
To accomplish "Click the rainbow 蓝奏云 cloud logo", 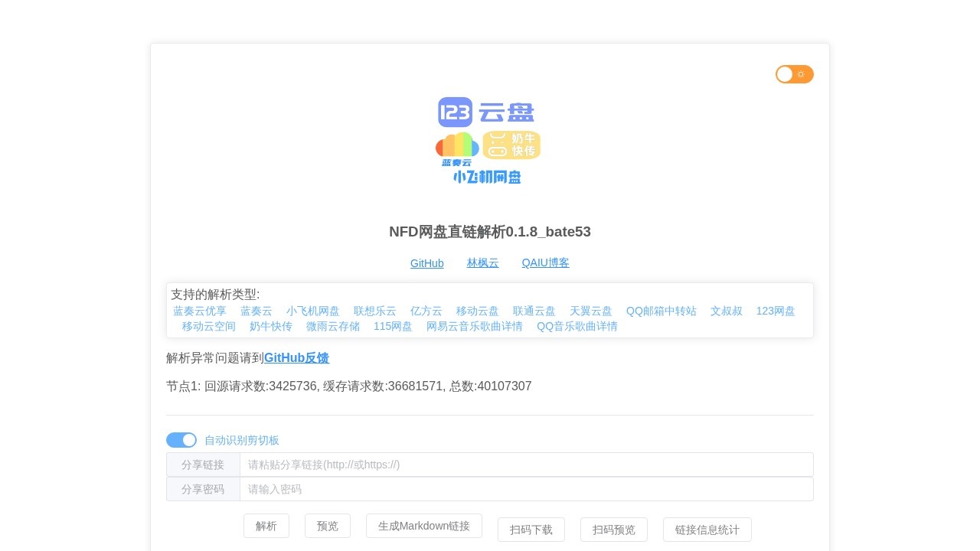I will [456, 145].
